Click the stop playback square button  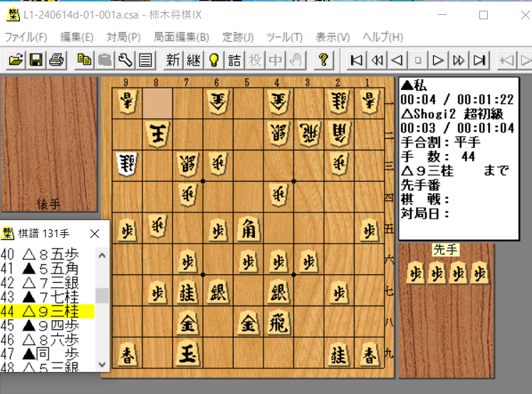[418, 61]
